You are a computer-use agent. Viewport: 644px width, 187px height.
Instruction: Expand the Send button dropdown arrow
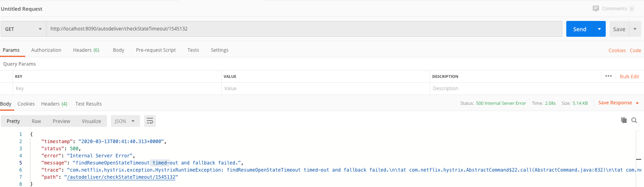(x=599, y=29)
